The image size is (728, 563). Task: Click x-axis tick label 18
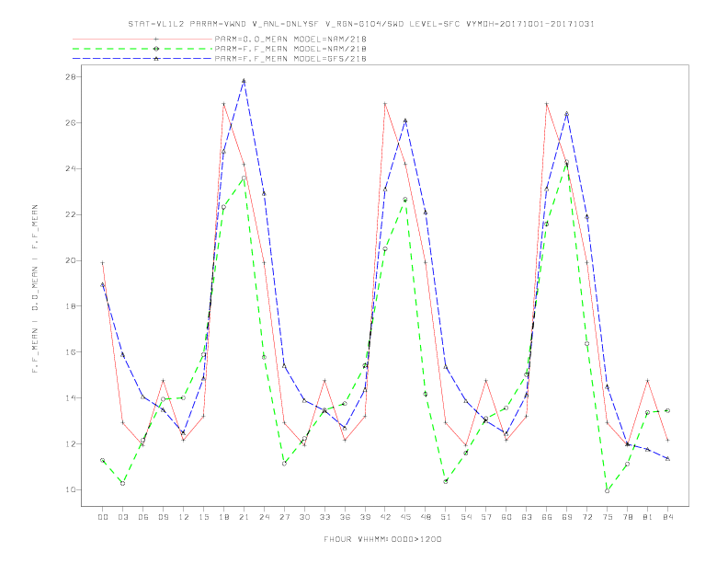coord(223,517)
